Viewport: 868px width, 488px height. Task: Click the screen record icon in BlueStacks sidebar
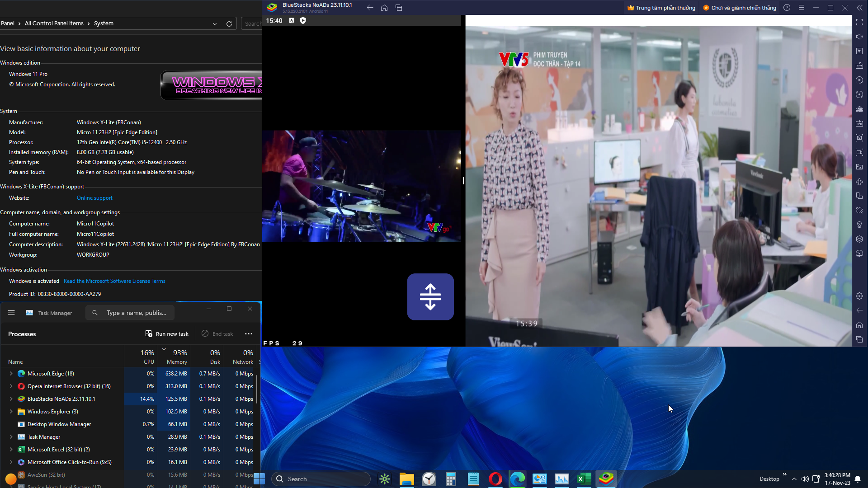click(859, 152)
